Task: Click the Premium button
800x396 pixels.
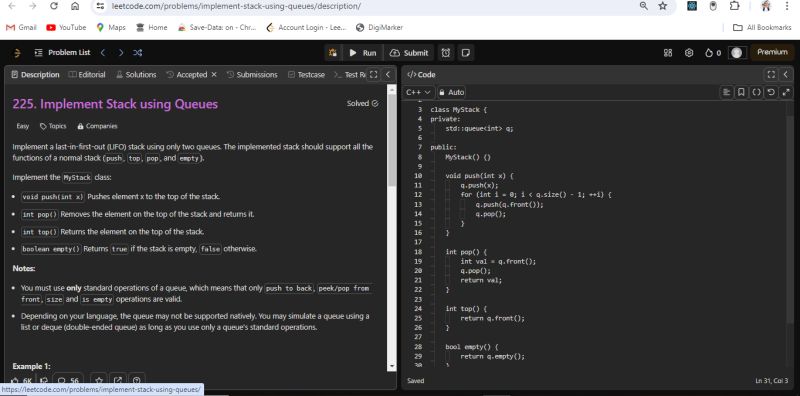Action: click(x=772, y=52)
